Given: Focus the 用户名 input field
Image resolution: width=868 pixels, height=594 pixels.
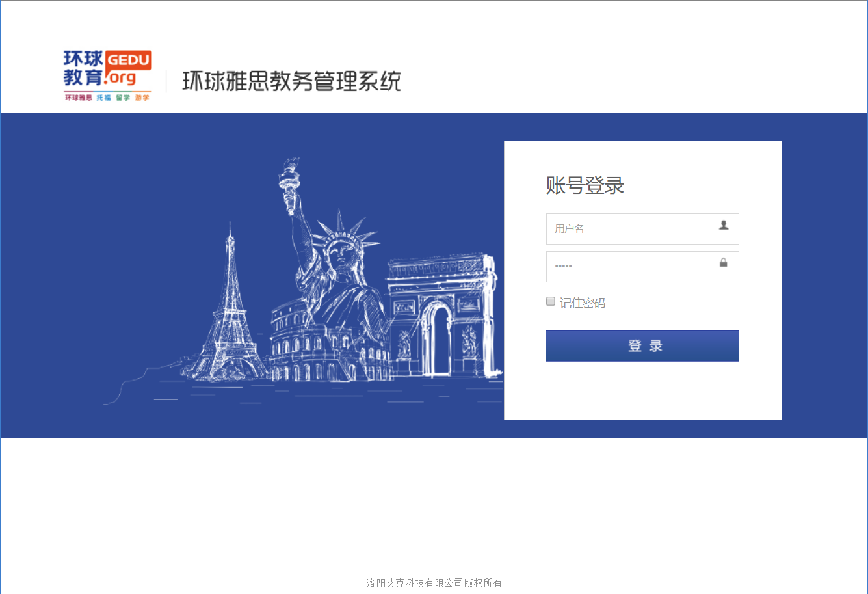Looking at the screenshot, I should click(x=631, y=229).
